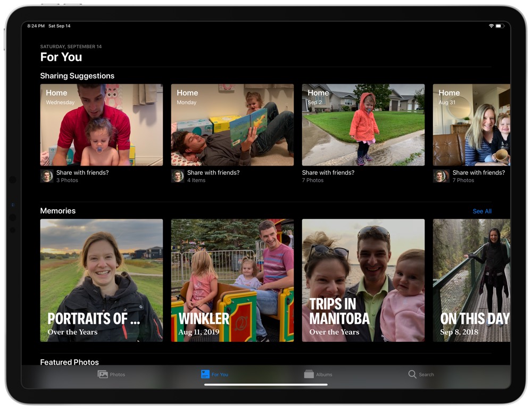This screenshot has width=532, height=410.
Task: Tap Share with friends? above 4 Items
Action: 213,173
